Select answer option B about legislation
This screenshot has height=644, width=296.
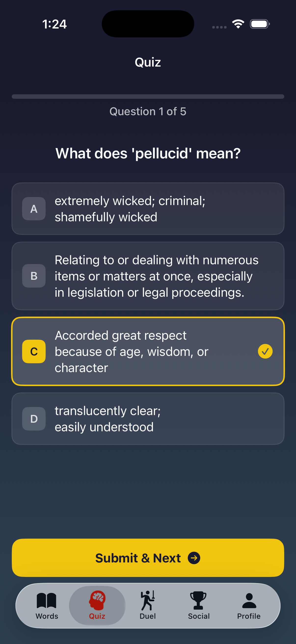coord(148,276)
